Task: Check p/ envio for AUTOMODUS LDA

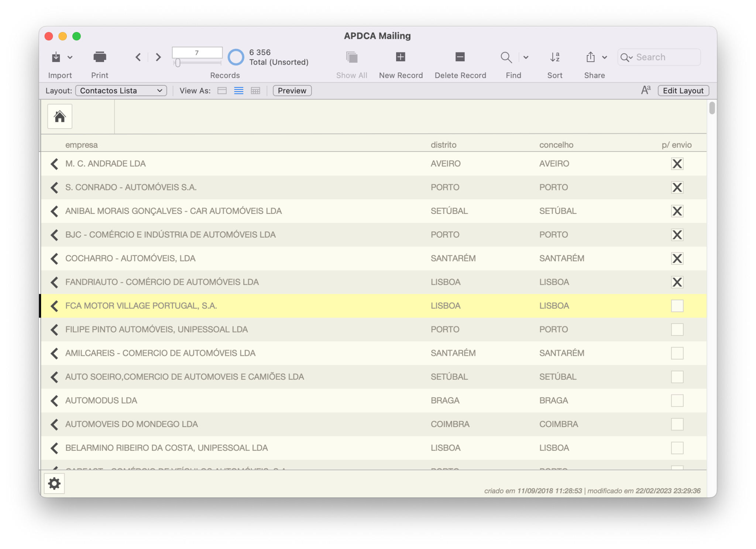Action: coord(677,400)
